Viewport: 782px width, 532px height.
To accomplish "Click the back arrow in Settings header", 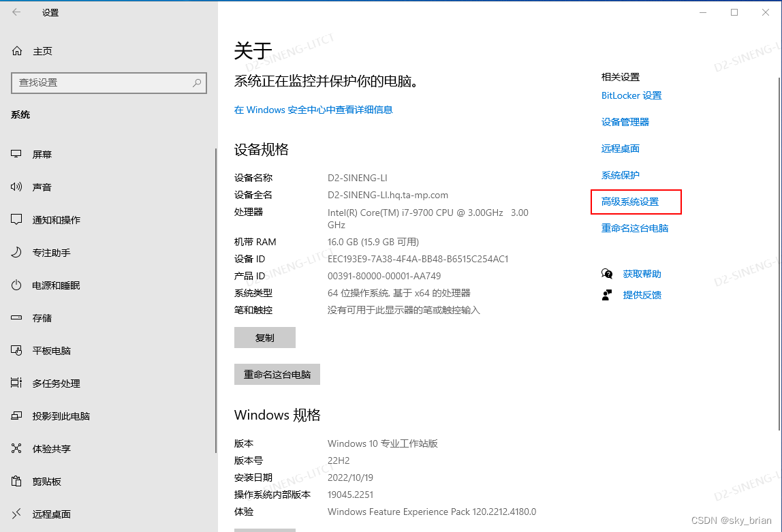I will pyautogui.click(x=16, y=12).
